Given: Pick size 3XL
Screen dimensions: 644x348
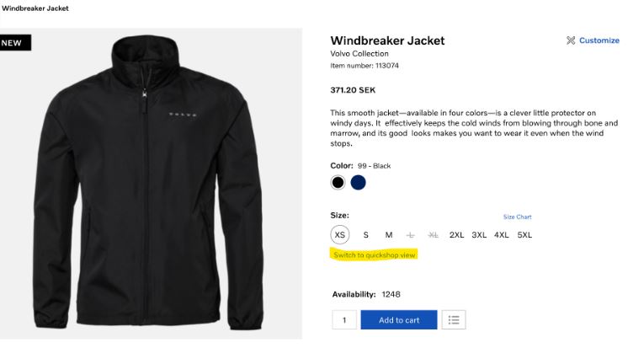Looking at the screenshot, I should click(x=479, y=235).
